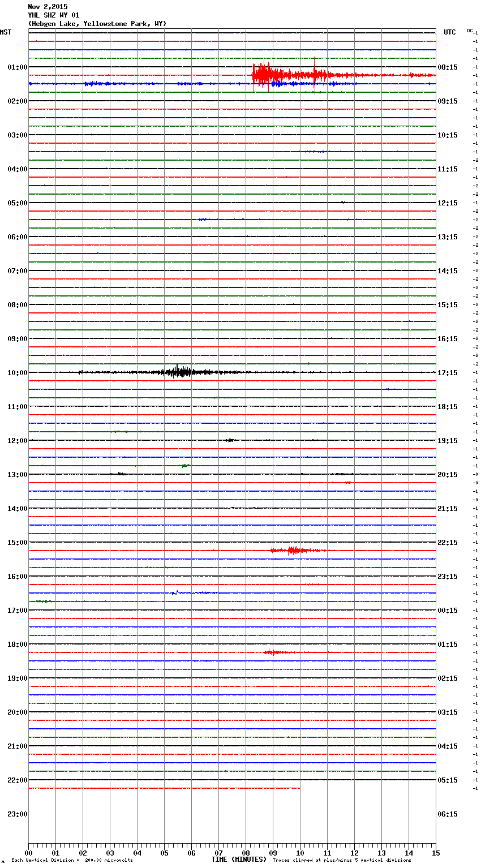Click the black seismic burst on the 10:00 trace
Image resolution: width=481 pixels, height=868 pixels.
(x=181, y=372)
